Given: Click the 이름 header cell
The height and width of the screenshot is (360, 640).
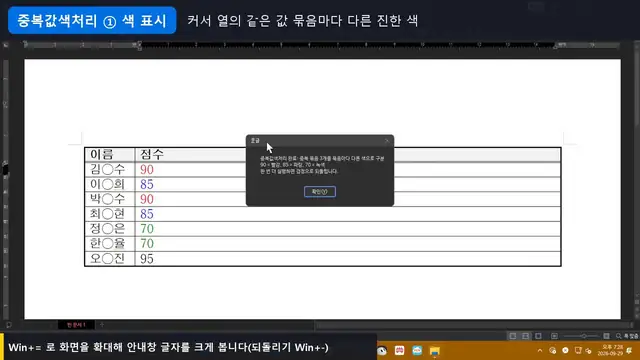Looking at the screenshot, I should click(x=110, y=155).
